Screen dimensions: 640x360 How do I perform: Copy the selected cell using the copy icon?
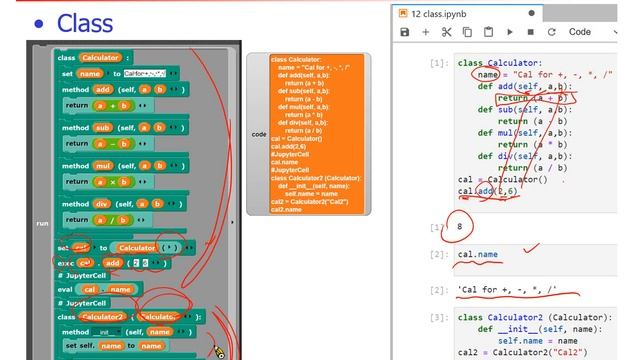pyautogui.click(x=467, y=32)
